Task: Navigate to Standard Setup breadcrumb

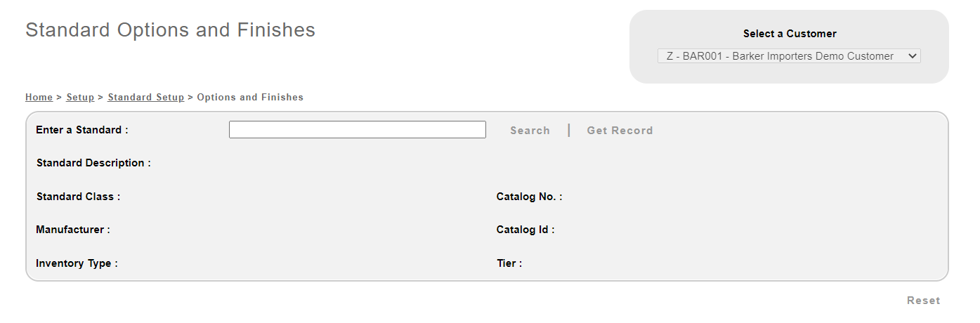Action: point(145,98)
